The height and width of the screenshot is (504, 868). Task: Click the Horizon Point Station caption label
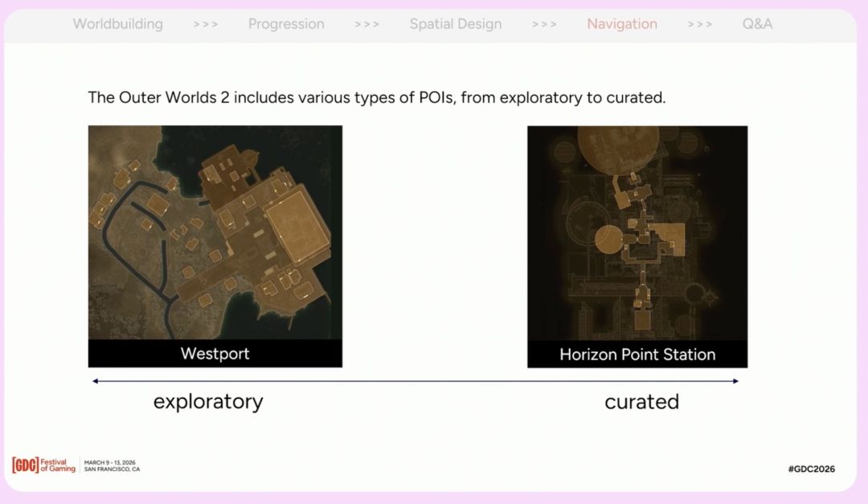637,354
